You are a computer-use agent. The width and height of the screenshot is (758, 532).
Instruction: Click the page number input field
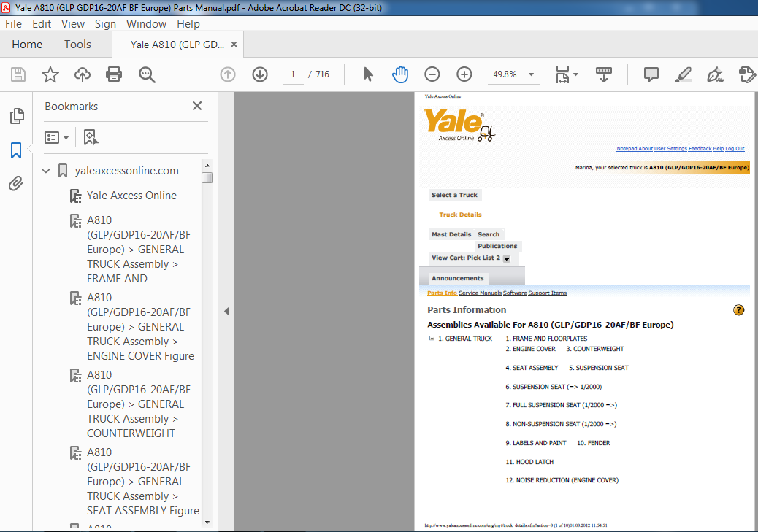pos(293,74)
